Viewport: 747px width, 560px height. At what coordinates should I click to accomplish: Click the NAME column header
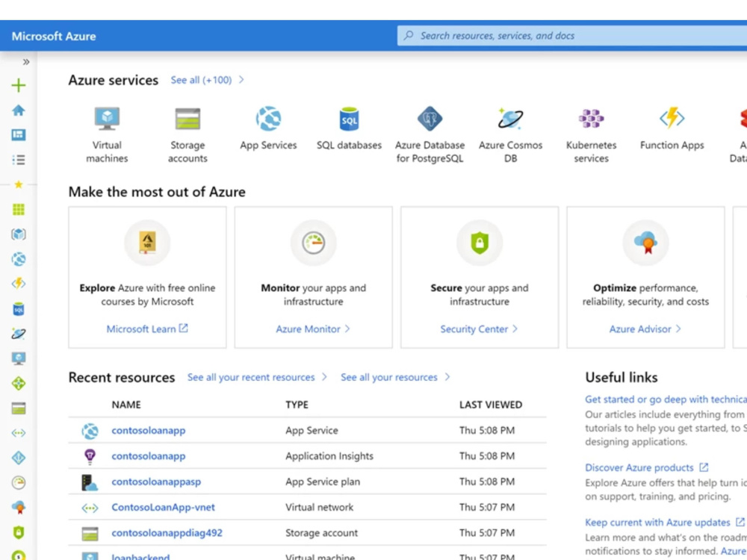tap(126, 405)
